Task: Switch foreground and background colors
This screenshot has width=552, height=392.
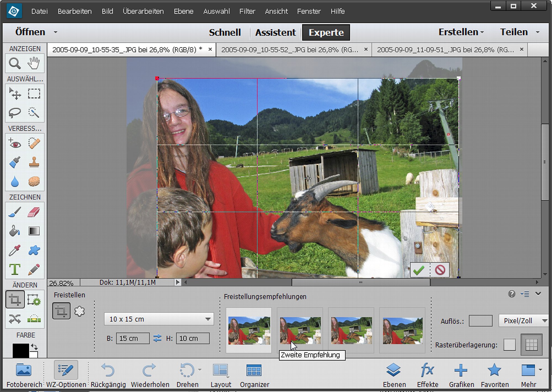Action: click(34, 347)
